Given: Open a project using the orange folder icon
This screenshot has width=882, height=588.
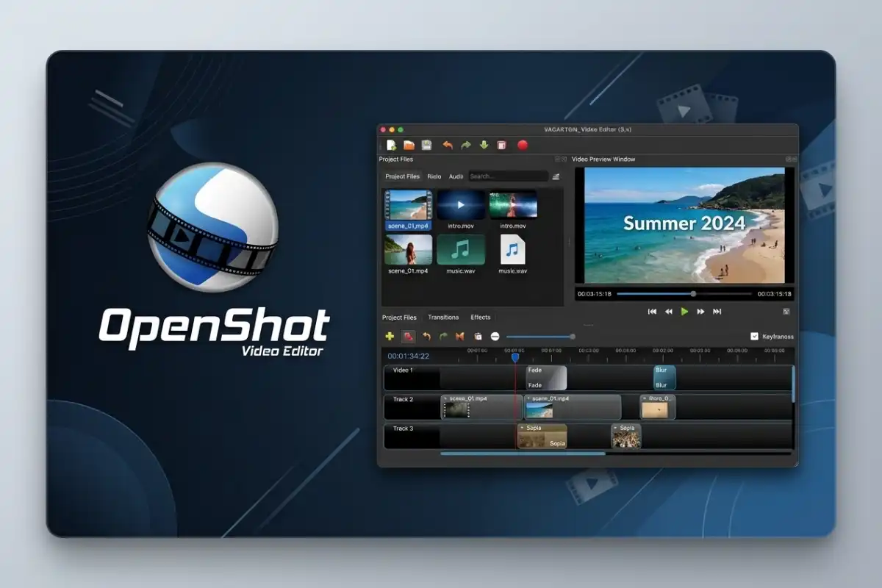Looking at the screenshot, I should (409, 145).
